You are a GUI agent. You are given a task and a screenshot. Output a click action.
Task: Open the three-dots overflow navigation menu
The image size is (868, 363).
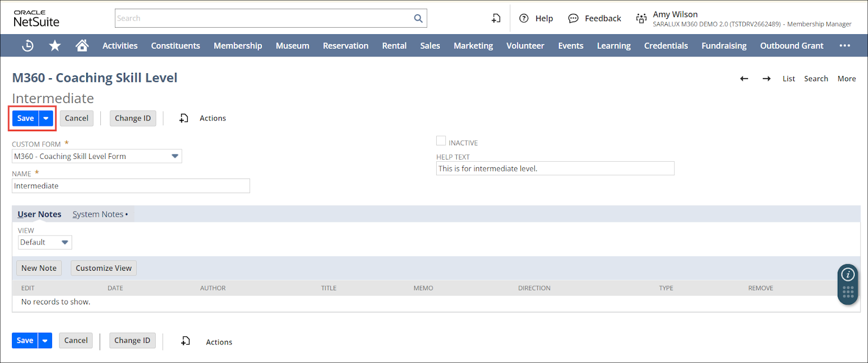click(x=845, y=46)
